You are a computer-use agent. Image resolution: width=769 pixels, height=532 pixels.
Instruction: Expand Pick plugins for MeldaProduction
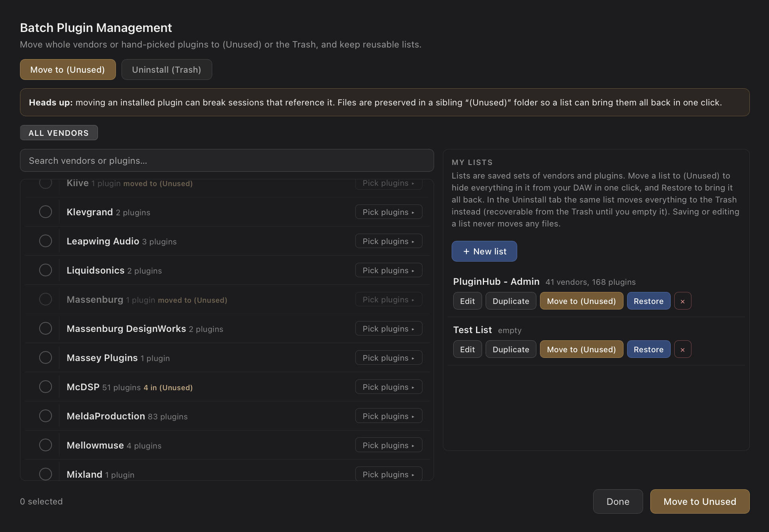click(388, 416)
